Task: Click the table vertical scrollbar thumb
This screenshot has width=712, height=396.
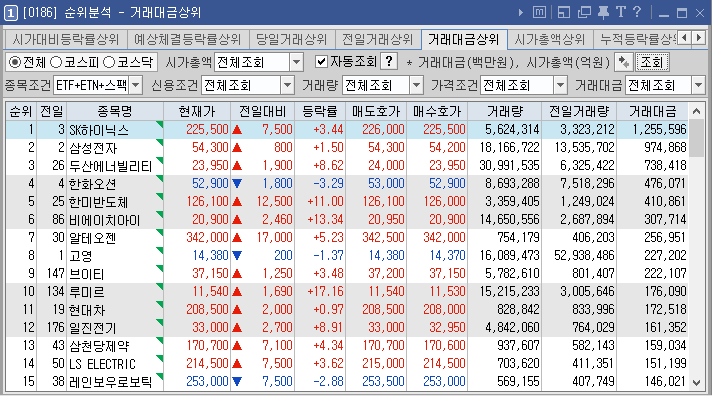Action: tap(697, 139)
